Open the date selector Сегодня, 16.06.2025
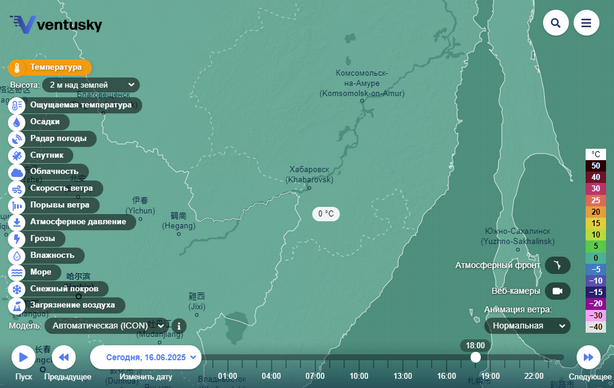Viewport: 614px width, 388px height. click(146, 357)
